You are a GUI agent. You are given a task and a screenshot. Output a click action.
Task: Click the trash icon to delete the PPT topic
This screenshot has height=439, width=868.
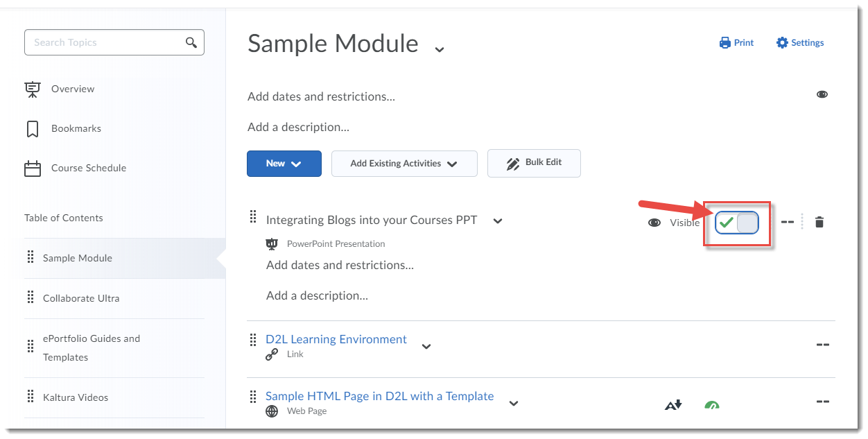tap(819, 222)
